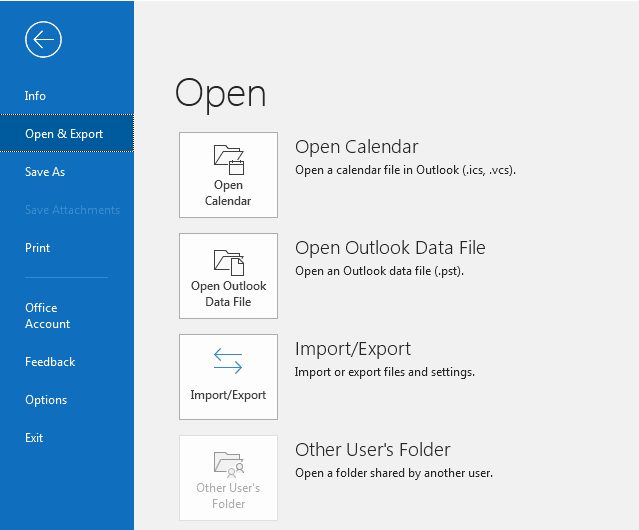Click the Open Calendar heading text

[357, 147]
